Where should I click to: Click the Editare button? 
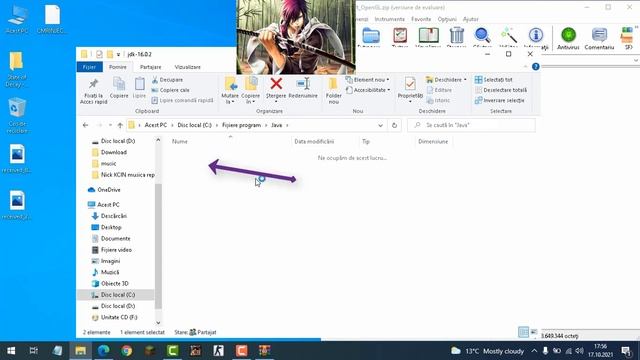[x=439, y=90]
